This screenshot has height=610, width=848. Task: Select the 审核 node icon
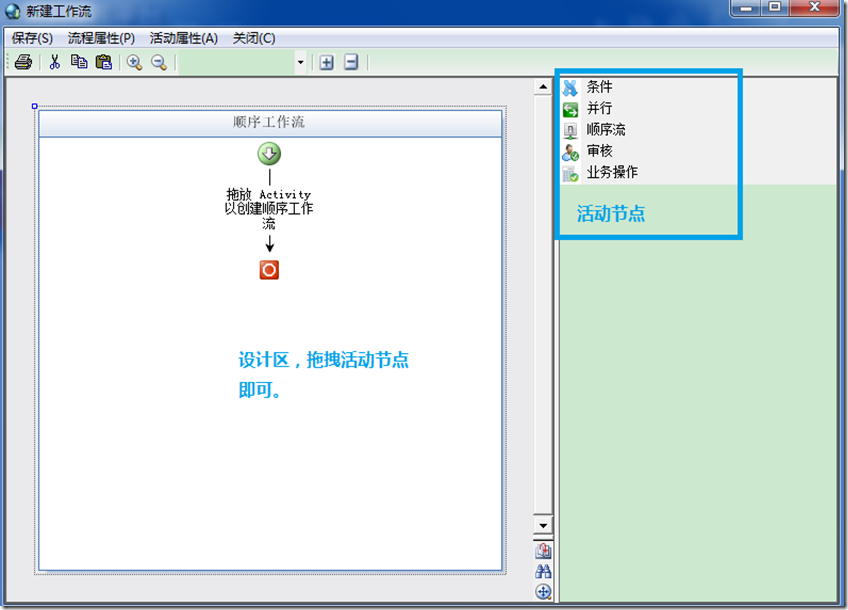[x=570, y=152]
